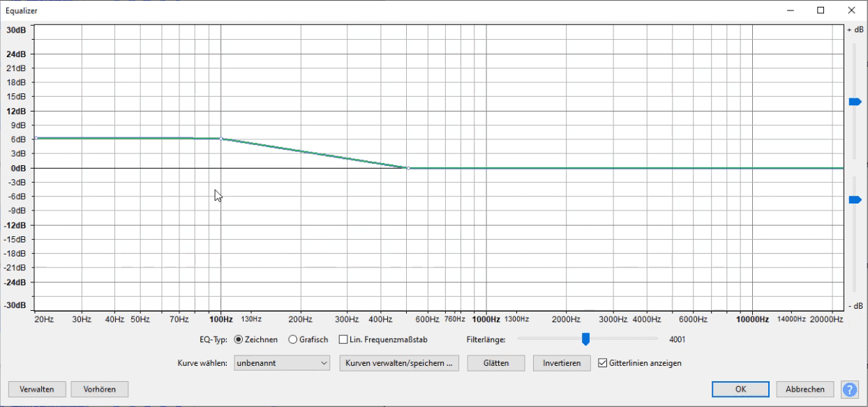Screen dimensions: 868x407
Task: Uncheck Gitterlinien anzeigen checkbox
Action: (603, 363)
